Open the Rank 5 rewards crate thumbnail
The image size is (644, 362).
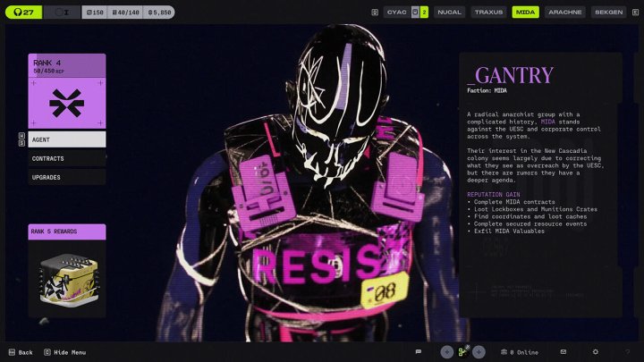(x=68, y=279)
